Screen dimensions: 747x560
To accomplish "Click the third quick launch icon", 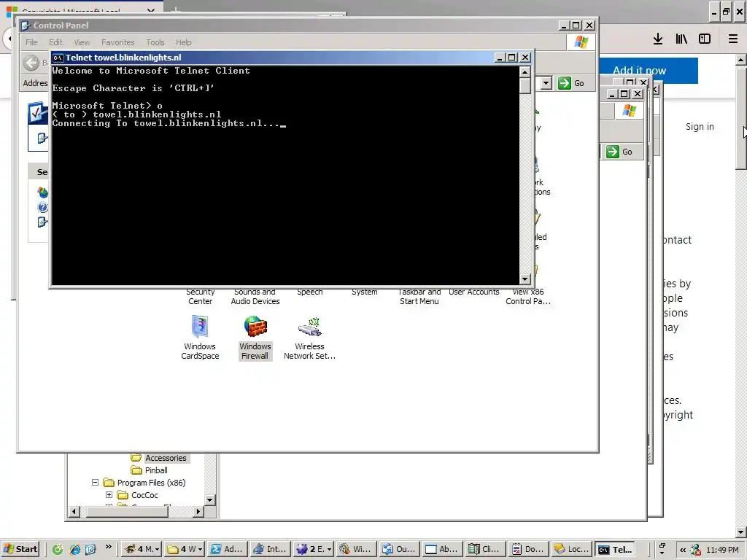I will [90, 549].
